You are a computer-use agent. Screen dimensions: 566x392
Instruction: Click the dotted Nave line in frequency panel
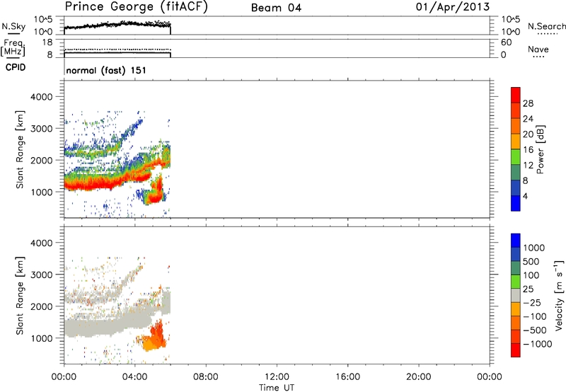[117, 50]
